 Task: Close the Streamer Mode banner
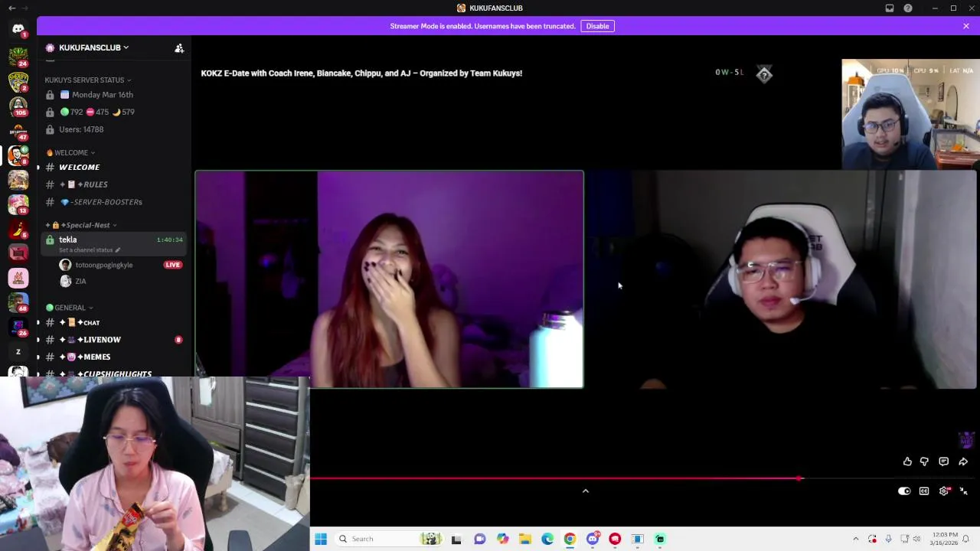click(x=966, y=26)
